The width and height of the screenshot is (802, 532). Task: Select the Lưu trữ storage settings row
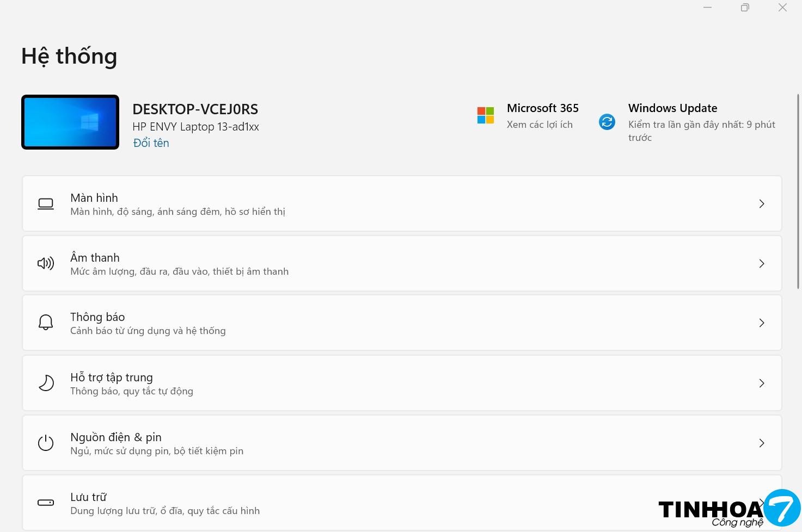coord(327,503)
